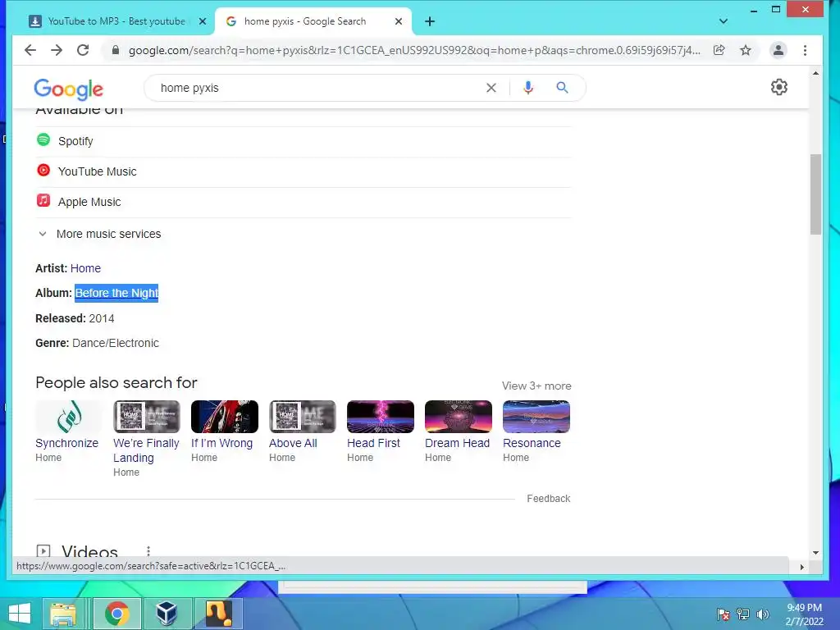
Task: Open album Before the Night
Action: tap(116, 293)
